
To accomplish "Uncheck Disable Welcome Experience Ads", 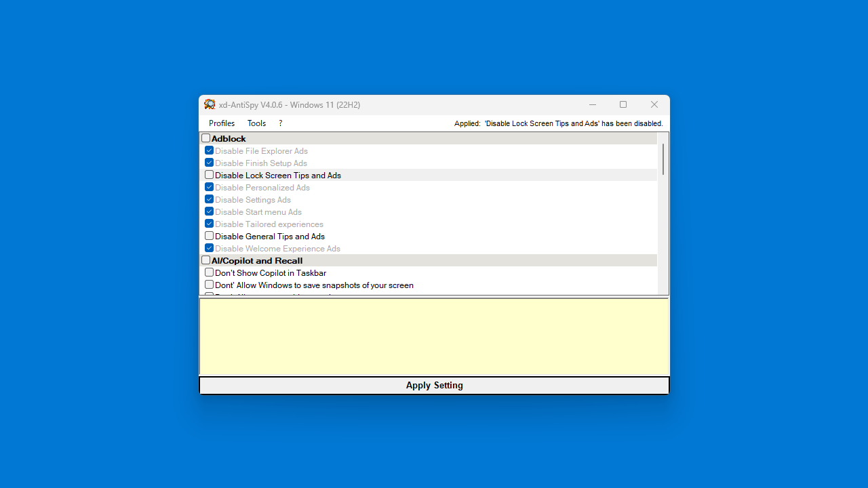I will pyautogui.click(x=210, y=248).
